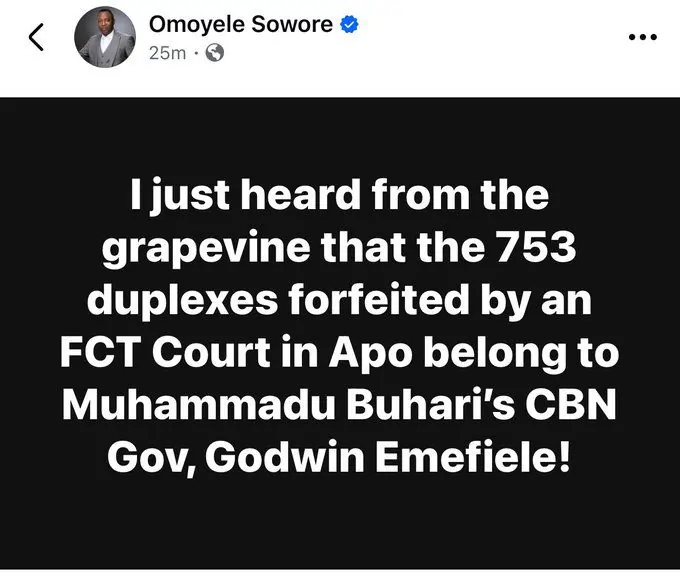Click the words "belong to" in post
This screenshot has width=680, height=584.
521,353
